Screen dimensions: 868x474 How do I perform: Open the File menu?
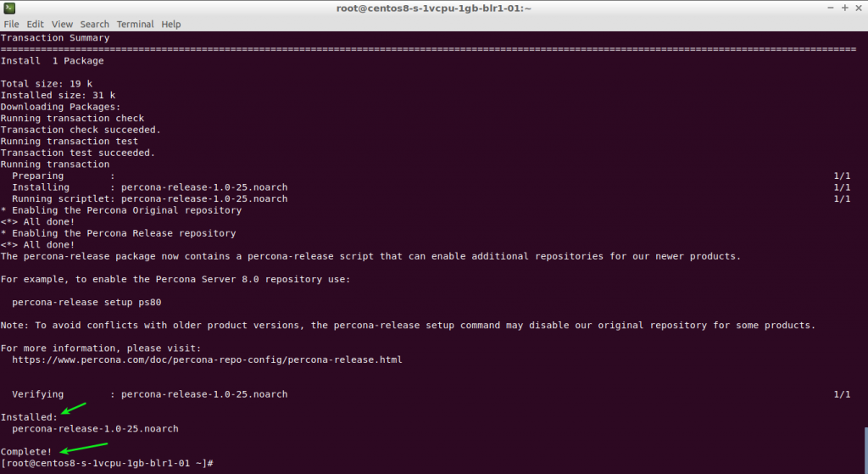(11, 25)
